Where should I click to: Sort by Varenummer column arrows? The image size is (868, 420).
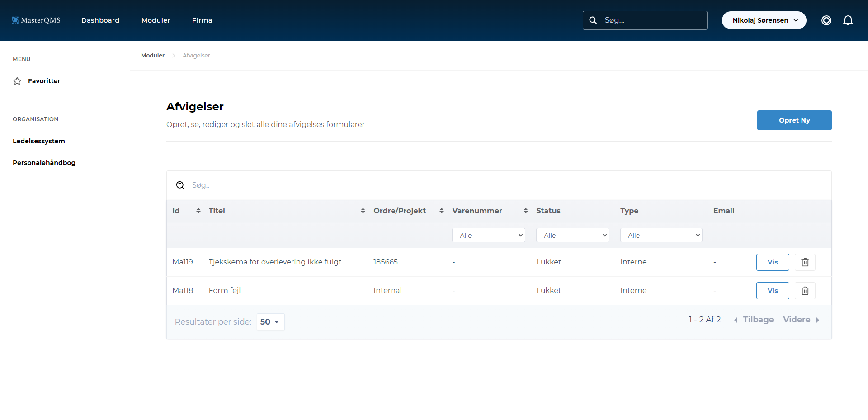point(525,211)
